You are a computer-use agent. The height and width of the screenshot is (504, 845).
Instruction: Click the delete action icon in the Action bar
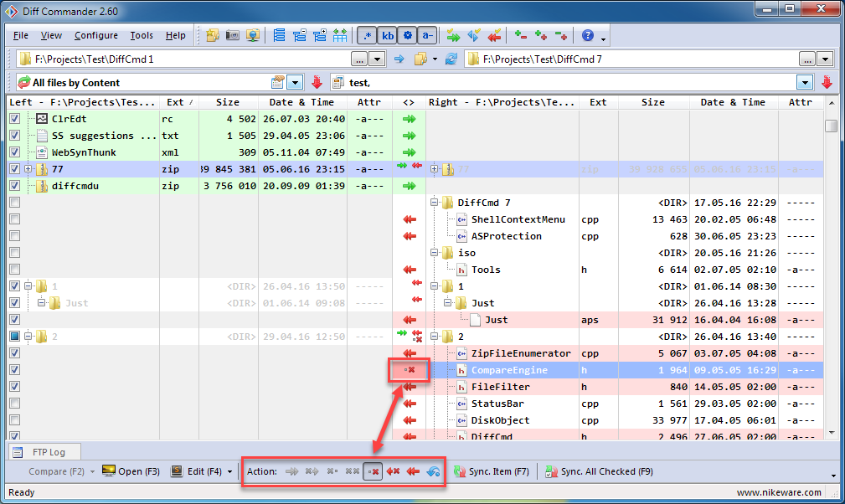click(373, 471)
